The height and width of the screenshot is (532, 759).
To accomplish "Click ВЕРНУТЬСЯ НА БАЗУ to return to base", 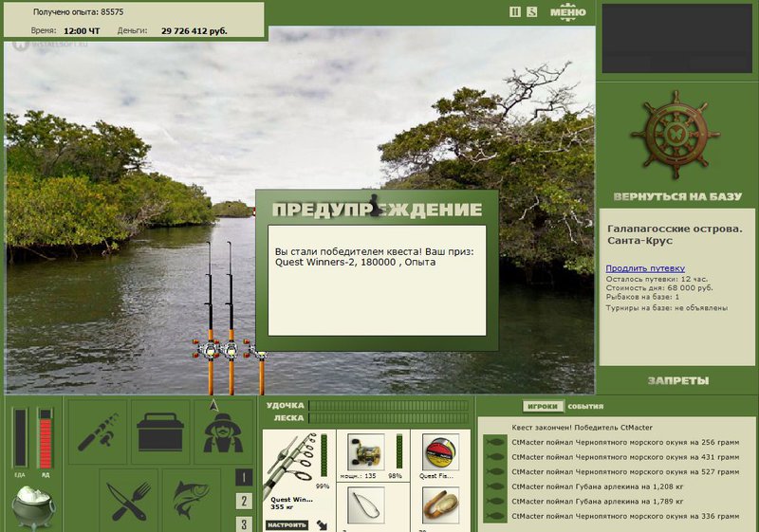I will pyautogui.click(x=677, y=196).
